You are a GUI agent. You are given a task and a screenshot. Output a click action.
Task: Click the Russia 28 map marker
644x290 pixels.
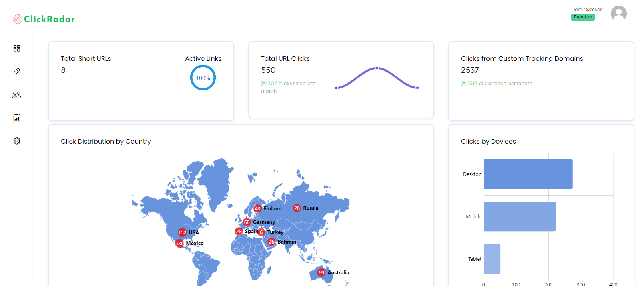pos(297,208)
